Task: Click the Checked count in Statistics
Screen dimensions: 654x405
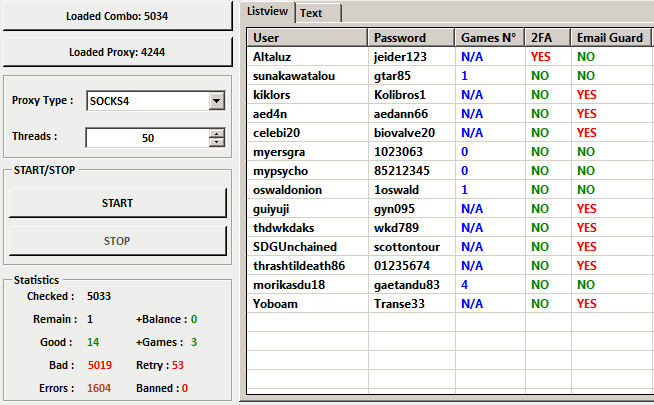Action: (x=99, y=297)
